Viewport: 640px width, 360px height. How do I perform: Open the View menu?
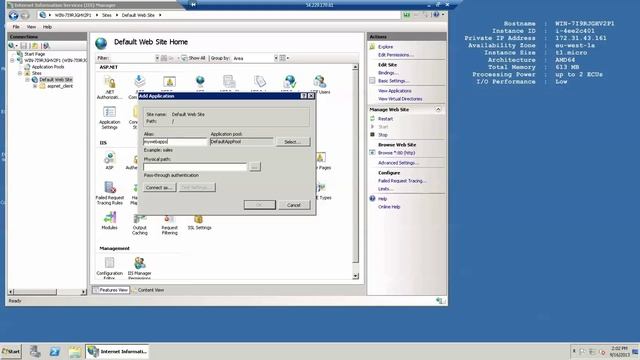31,27
